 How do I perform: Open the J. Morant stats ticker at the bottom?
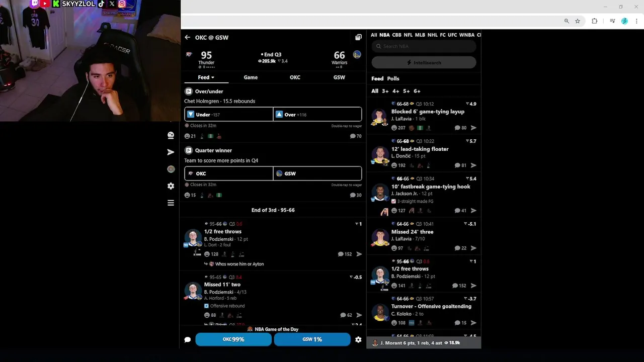tap(424, 343)
